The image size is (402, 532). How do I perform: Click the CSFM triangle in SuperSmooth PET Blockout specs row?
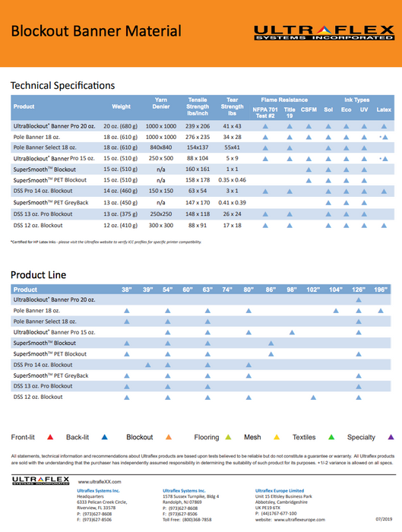309,180
